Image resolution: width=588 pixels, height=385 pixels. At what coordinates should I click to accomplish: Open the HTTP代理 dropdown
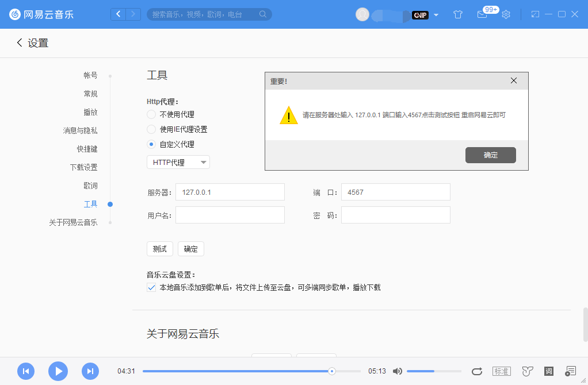(178, 162)
